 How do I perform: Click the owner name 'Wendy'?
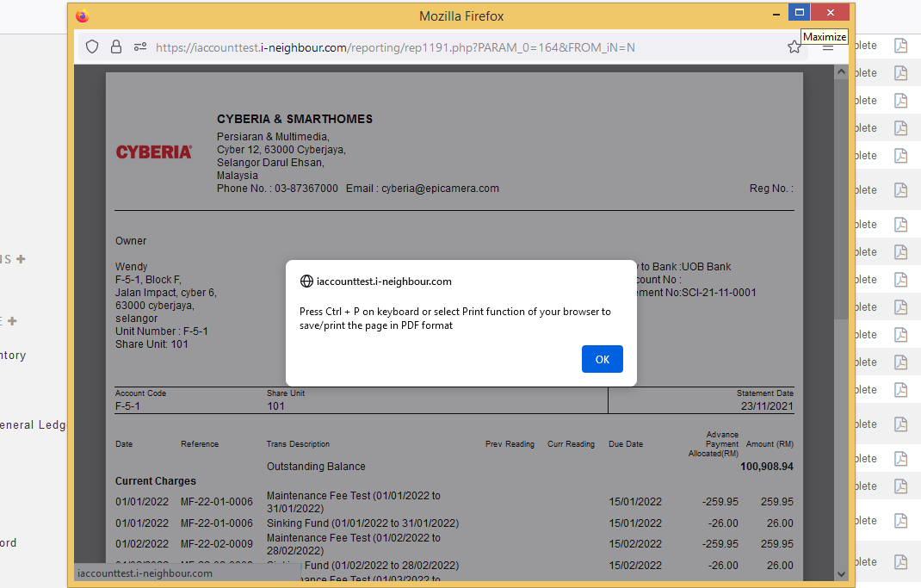[132, 267]
